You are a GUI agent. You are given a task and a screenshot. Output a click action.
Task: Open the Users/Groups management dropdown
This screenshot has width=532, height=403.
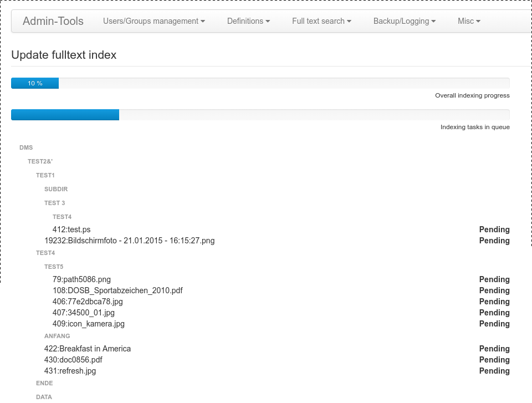pos(154,21)
